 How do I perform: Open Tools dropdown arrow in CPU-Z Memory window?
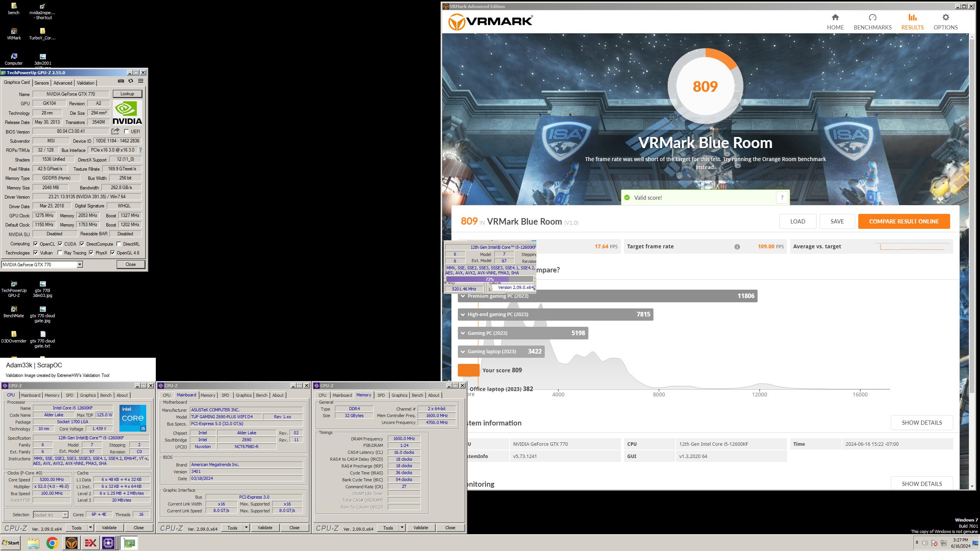(402, 528)
